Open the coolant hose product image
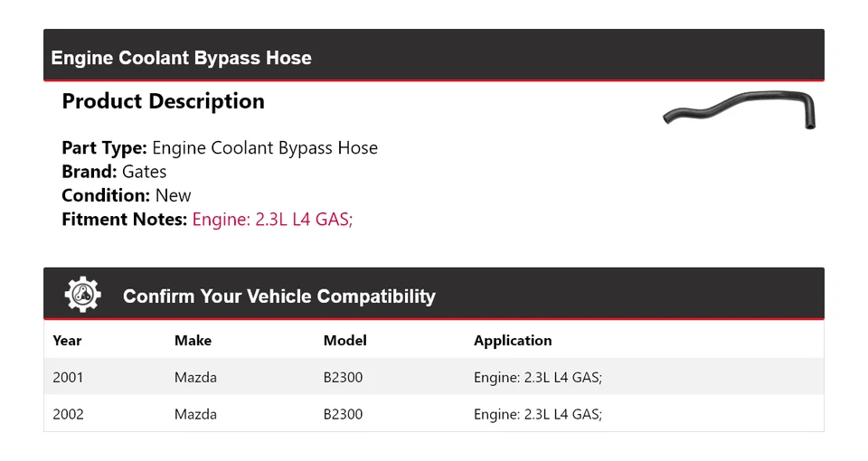 [x=739, y=111]
